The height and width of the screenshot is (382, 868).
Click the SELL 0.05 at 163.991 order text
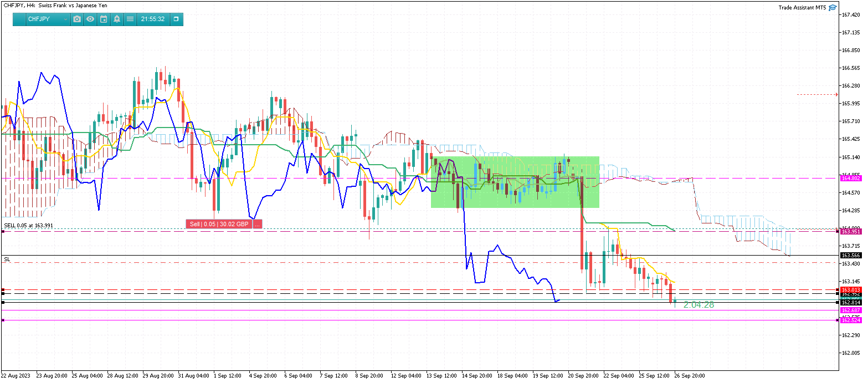(29, 225)
